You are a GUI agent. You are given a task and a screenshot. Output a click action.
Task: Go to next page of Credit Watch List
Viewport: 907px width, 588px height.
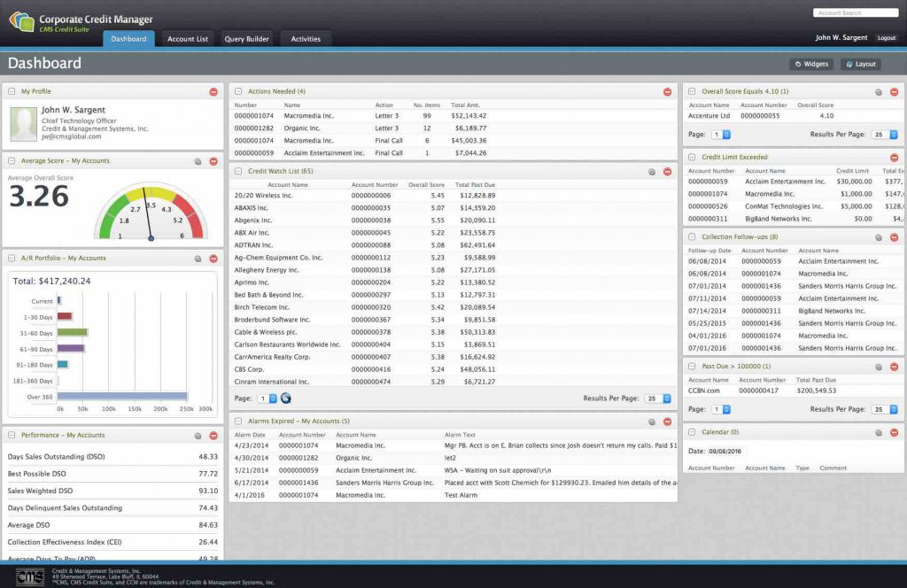click(x=286, y=398)
